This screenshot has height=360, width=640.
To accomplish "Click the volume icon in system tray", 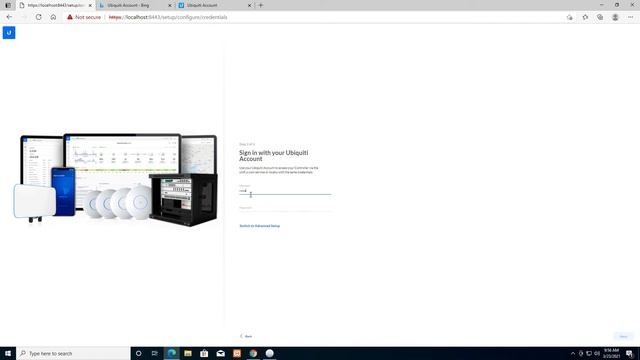I will point(597,353).
